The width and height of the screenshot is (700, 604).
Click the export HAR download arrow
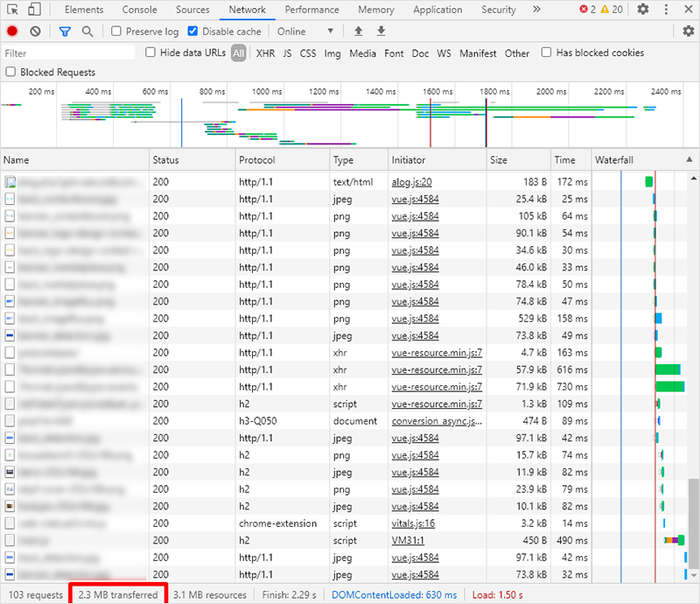click(381, 32)
